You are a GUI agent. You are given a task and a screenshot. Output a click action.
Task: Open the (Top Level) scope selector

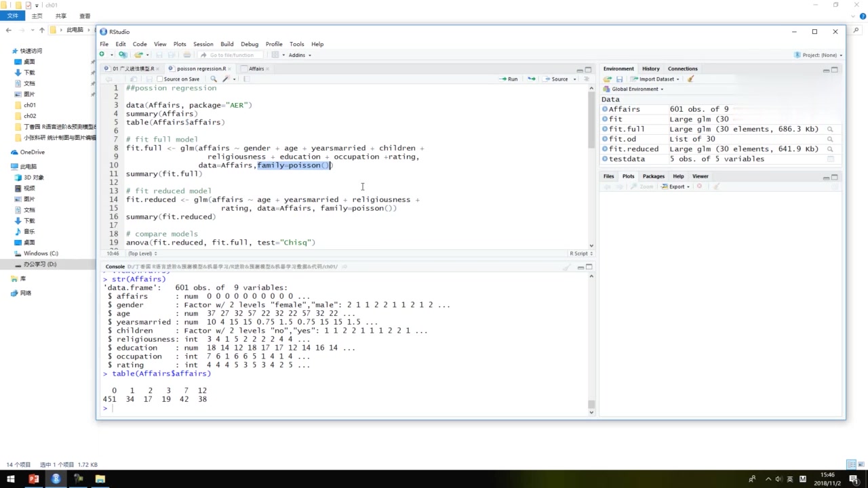142,253
